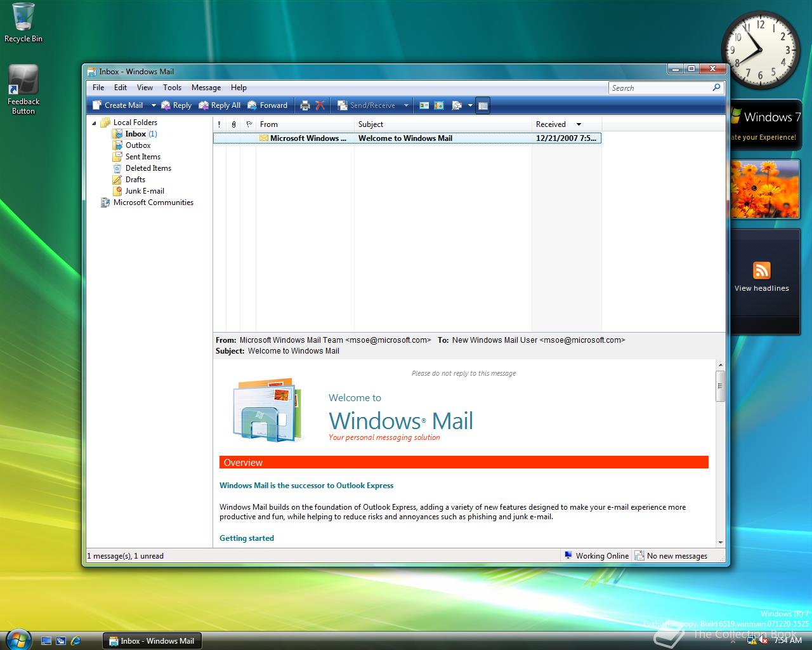Select the Inbox folder
The width and height of the screenshot is (812, 650).
click(x=135, y=134)
